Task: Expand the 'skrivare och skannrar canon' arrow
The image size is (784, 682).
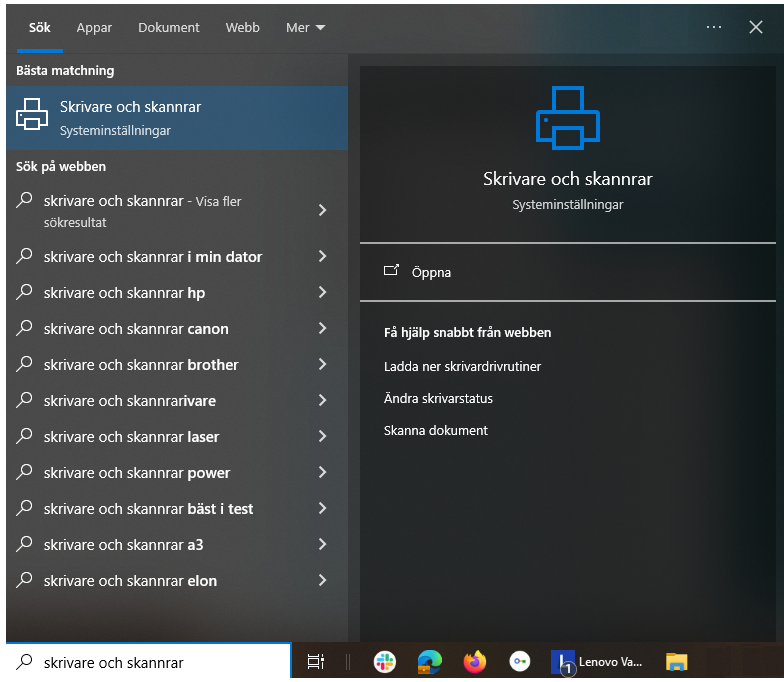Action: pyautogui.click(x=322, y=329)
